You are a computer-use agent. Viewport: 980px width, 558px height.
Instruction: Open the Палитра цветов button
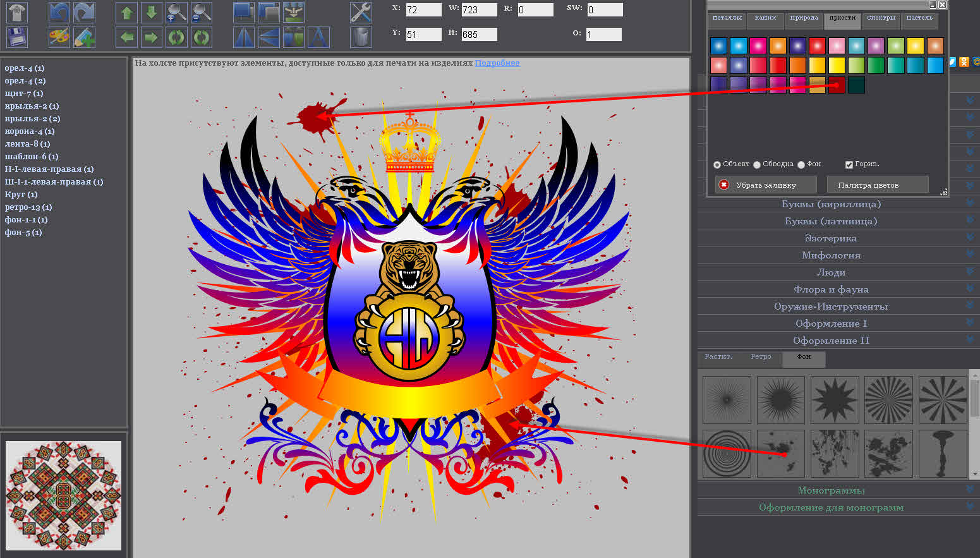pyautogui.click(x=878, y=185)
